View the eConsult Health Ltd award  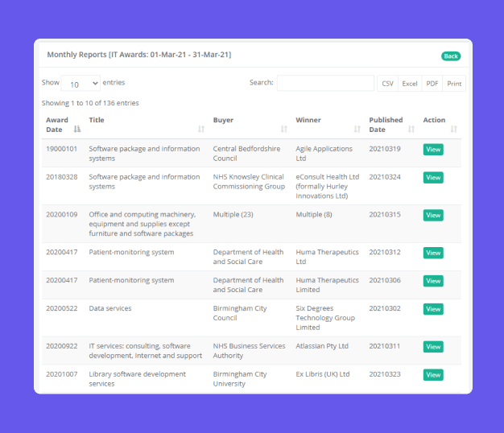[433, 178]
